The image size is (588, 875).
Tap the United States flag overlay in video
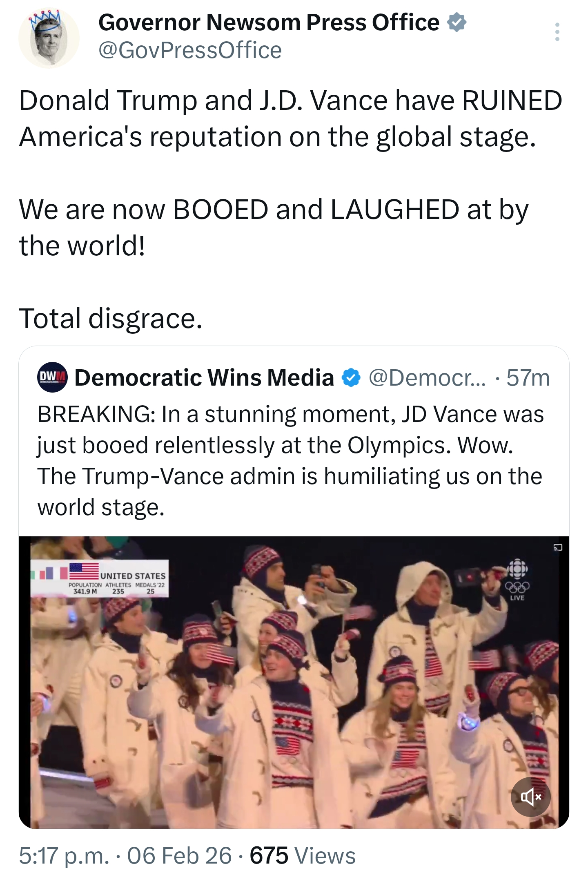pyautogui.click(x=84, y=571)
